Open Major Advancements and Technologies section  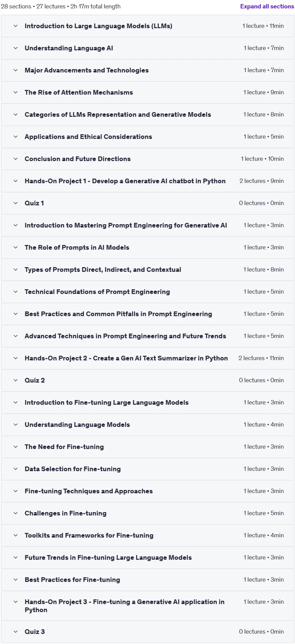click(x=147, y=70)
